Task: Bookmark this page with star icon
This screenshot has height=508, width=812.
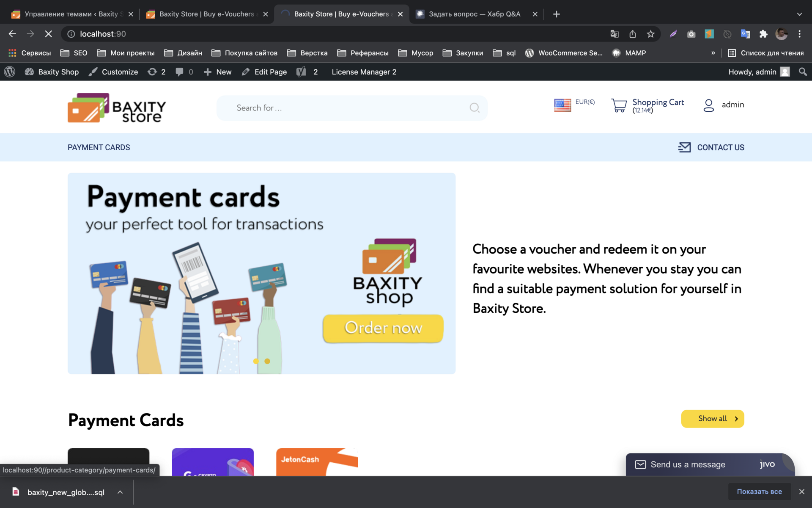Action: coord(651,34)
